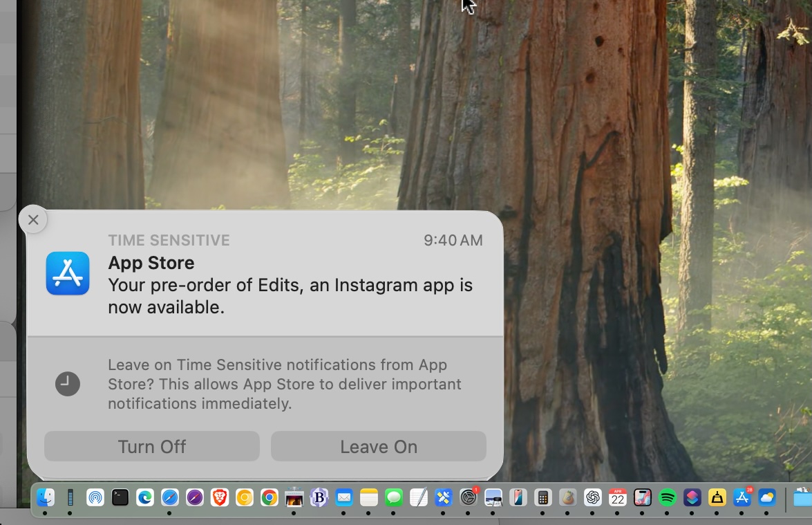Click the App Store icon in notification
The image size is (812, 525).
[68, 273]
